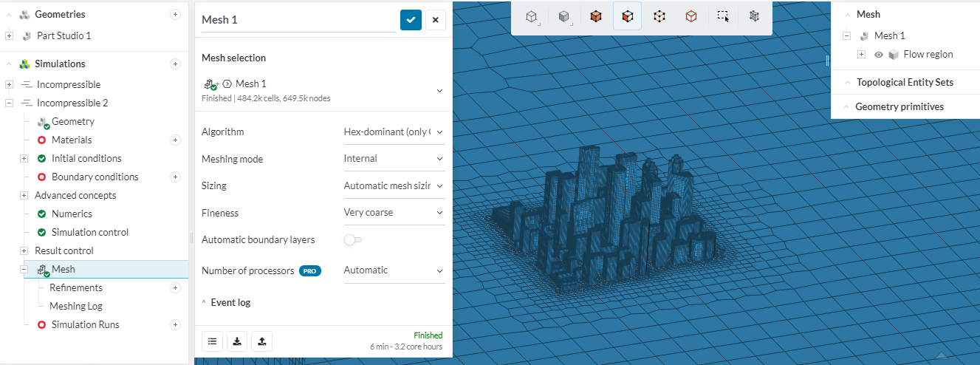980x365 pixels.
Task: Select the edge/node wireframe cube tool
Action: pyautogui.click(x=659, y=16)
